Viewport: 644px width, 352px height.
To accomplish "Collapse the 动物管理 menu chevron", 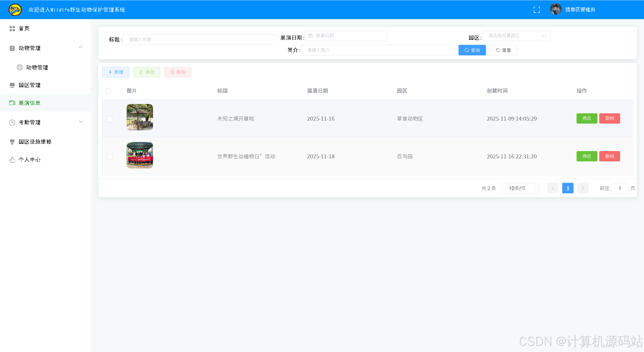I will pos(81,47).
